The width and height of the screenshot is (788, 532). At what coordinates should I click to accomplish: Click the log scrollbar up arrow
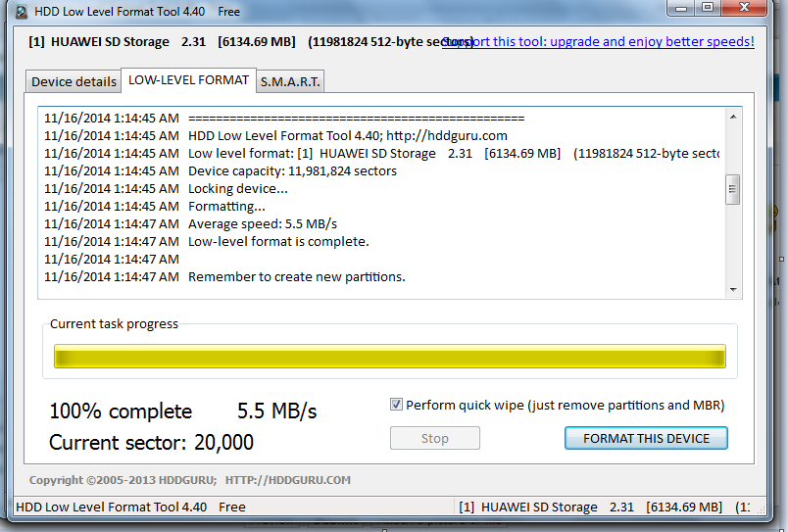[733, 117]
